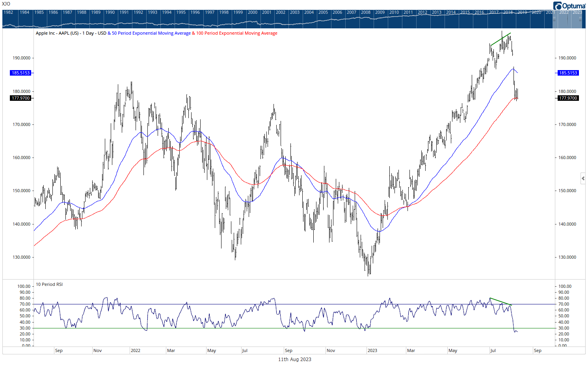Select the 50 Period Exponential Moving Average label

point(151,33)
